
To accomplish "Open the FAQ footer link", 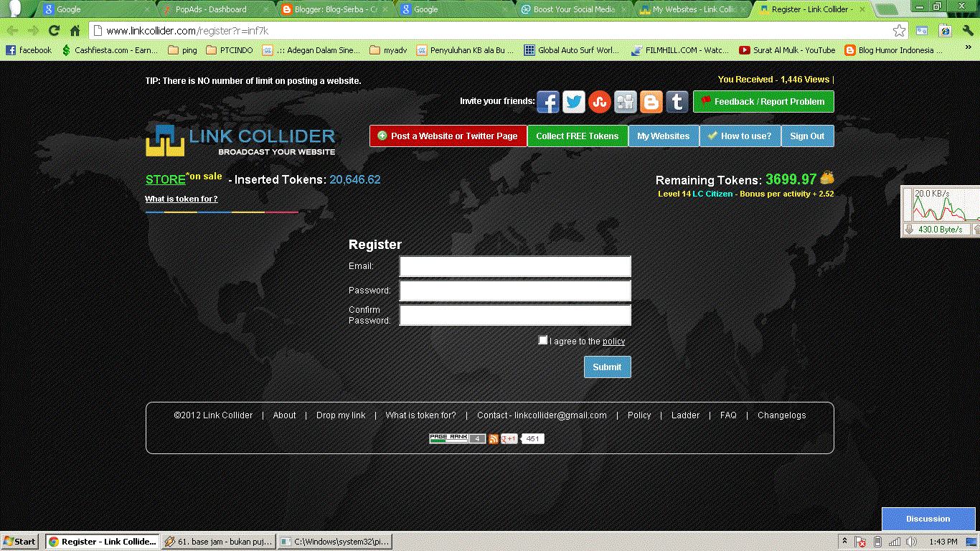I will point(728,415).
